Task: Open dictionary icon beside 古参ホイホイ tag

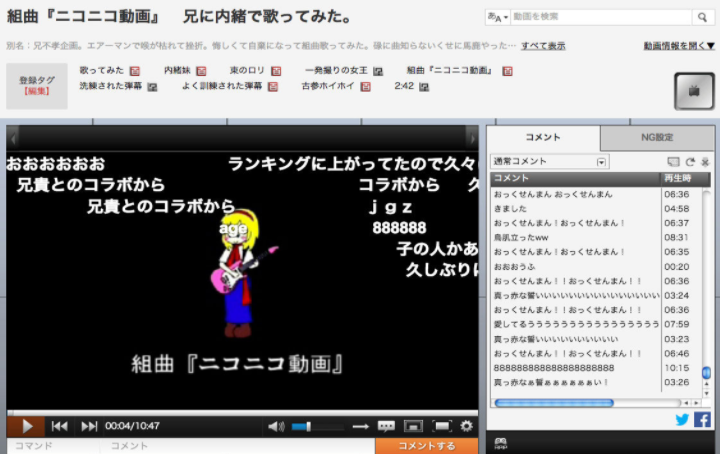Action: click(366, 86)
